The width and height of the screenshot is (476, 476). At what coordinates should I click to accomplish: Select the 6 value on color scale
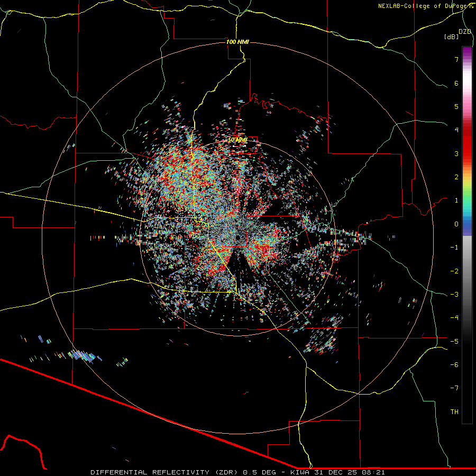point(456,83)
